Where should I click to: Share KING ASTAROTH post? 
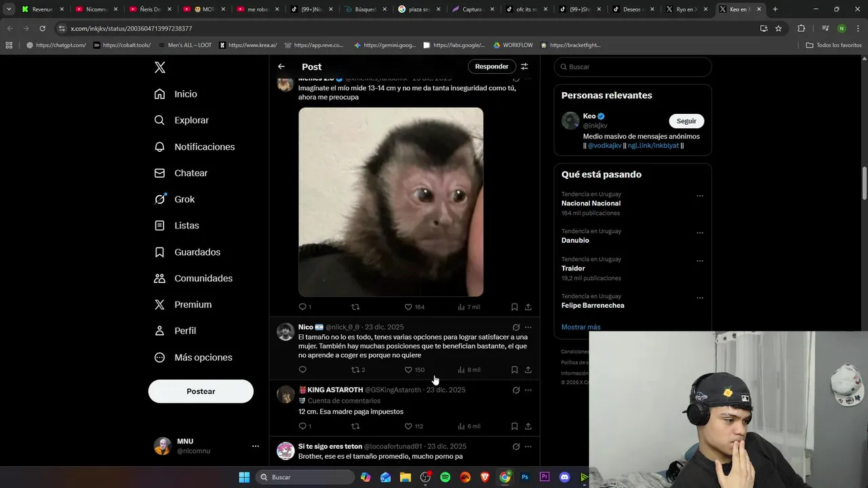[x=528, y=426]
